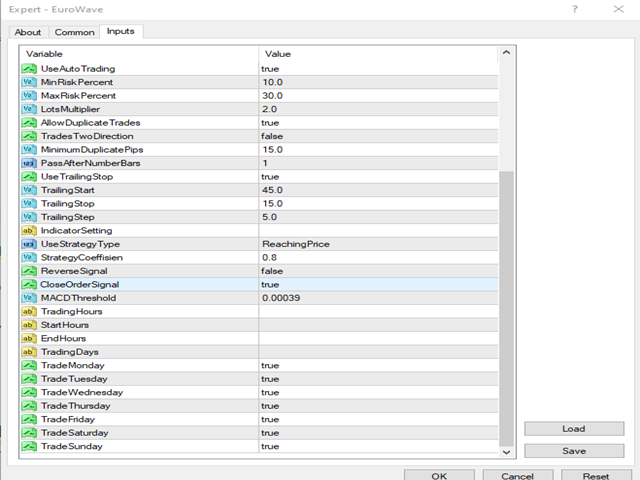The height and width of the screenshot is (480, 640).
Task: Click the scrollbar up arrow
Action: (x=506, y=53)
